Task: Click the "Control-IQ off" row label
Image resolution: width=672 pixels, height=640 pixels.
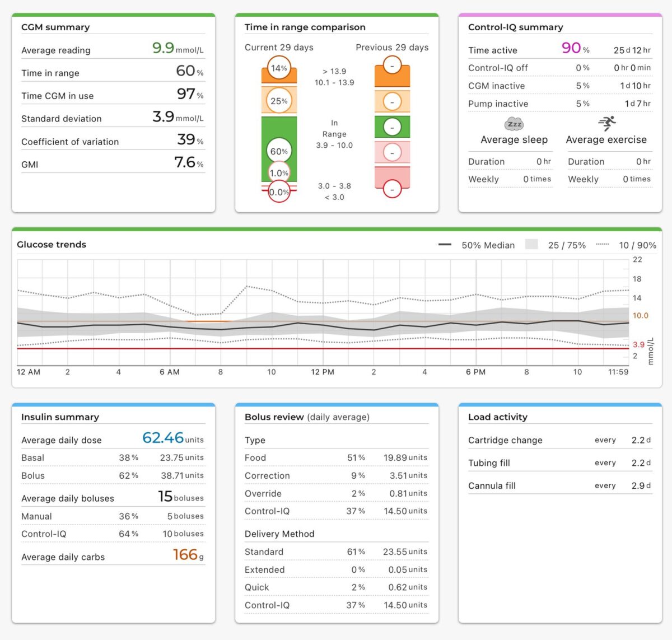Action: click(498, 68)
